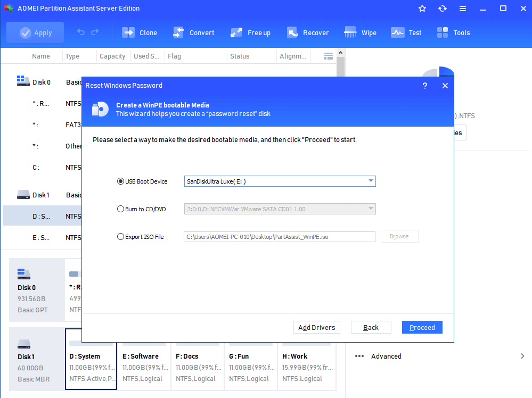Select E: Software partition block
This screenshot has width=532, height=398.
click(x=144, y=366)
